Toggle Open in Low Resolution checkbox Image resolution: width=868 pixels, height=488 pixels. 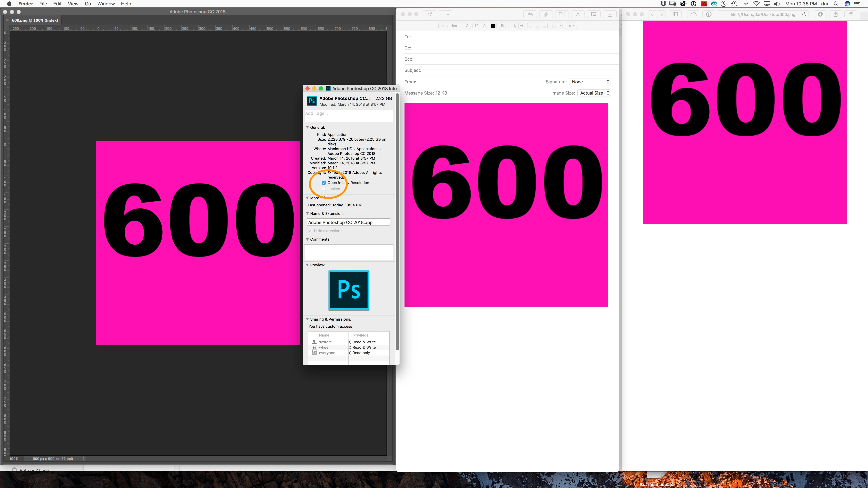(324, 182)
